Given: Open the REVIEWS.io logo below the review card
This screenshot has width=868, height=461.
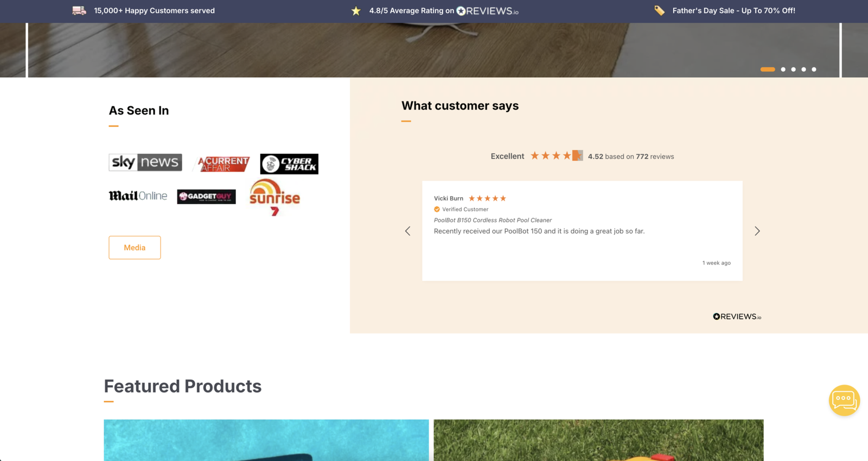Looking at the screenshot, I should pos(737,317).
